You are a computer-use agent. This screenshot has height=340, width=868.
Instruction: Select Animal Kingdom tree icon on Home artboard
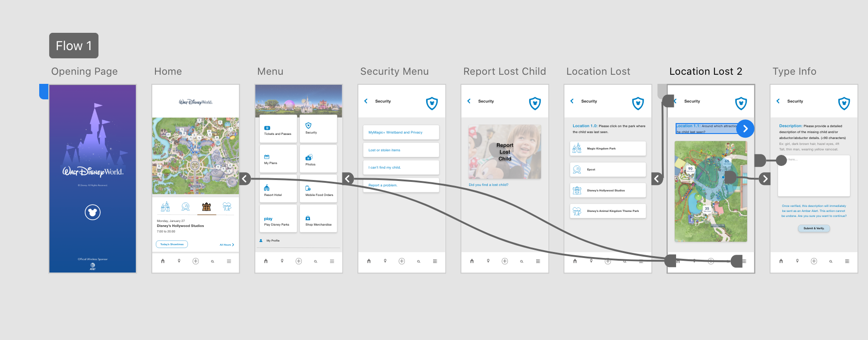[227, 206]
